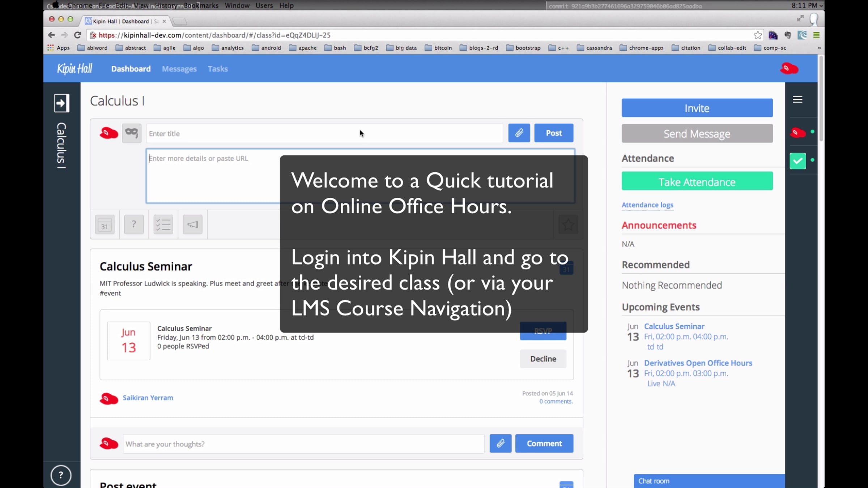Open the Messages tab
868x488 pixels.
[x=179, y=69]
